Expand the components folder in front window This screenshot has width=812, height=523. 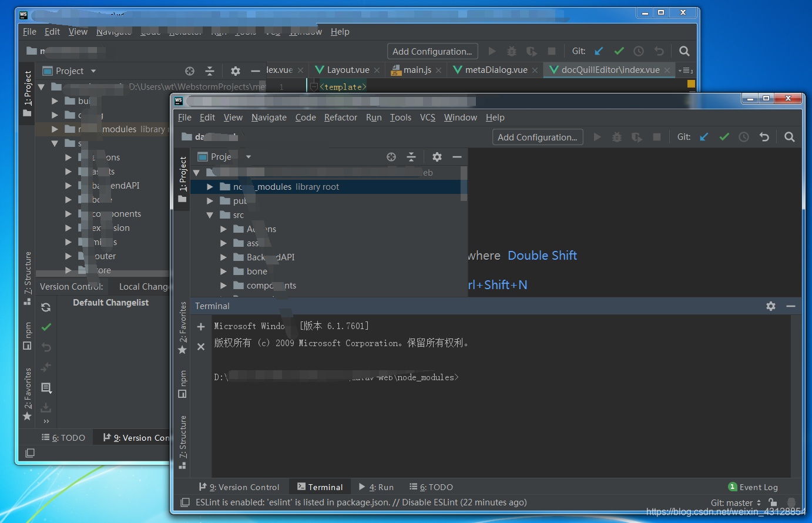coord(223,286)
